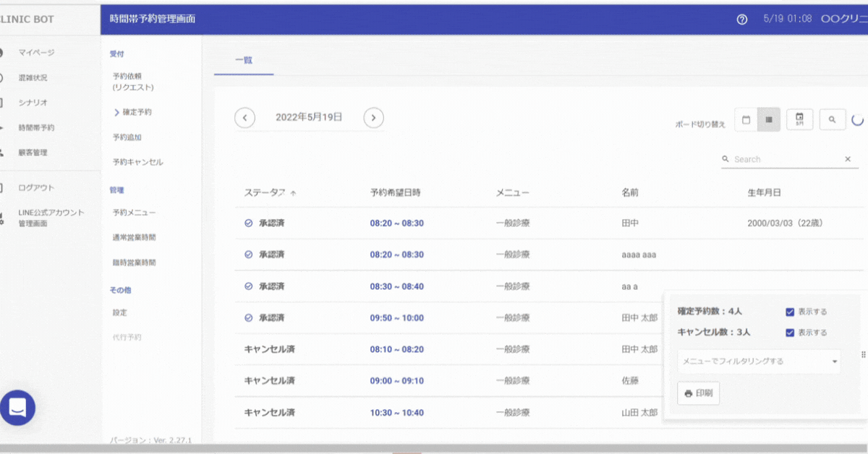Open 予約キャンセル link in sidebar
The width and height of the screenshot is (868, 454).
137,162
